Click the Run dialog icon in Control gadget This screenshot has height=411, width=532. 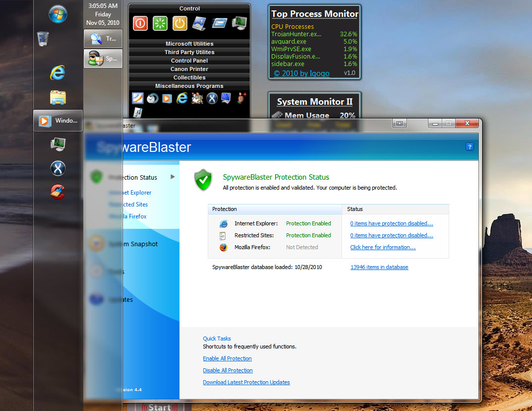[219, 23]
